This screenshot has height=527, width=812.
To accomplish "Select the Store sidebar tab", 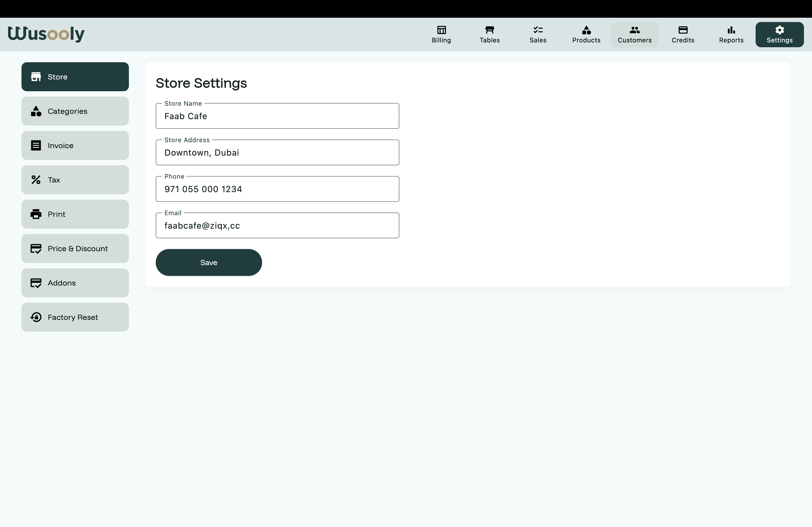I will point(75,77).
